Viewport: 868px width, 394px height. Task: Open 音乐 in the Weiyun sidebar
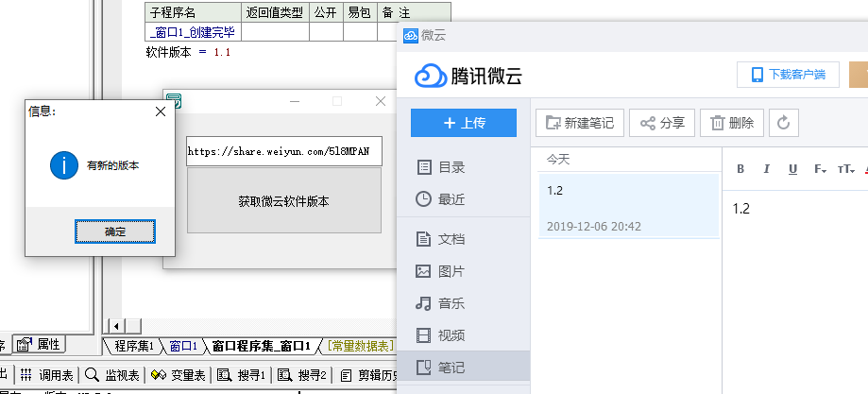[x=440, y=303]
